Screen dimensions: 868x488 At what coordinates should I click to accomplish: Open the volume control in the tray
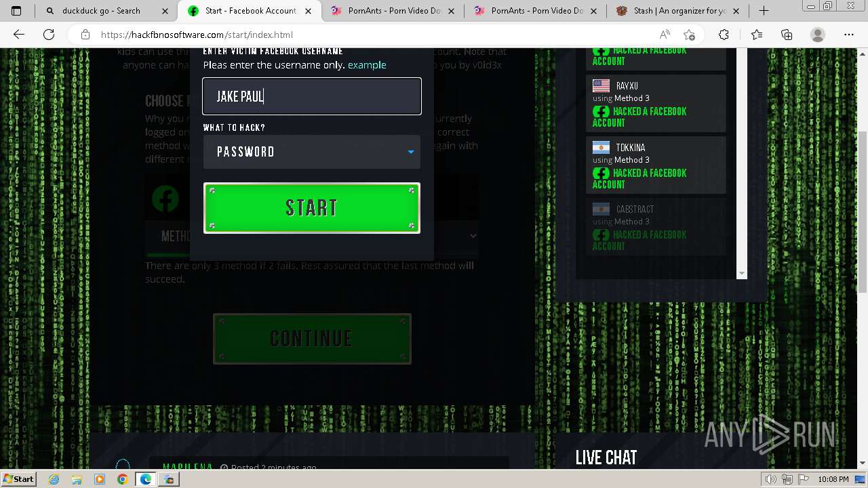pyautogui.click(x=770, y=479)
